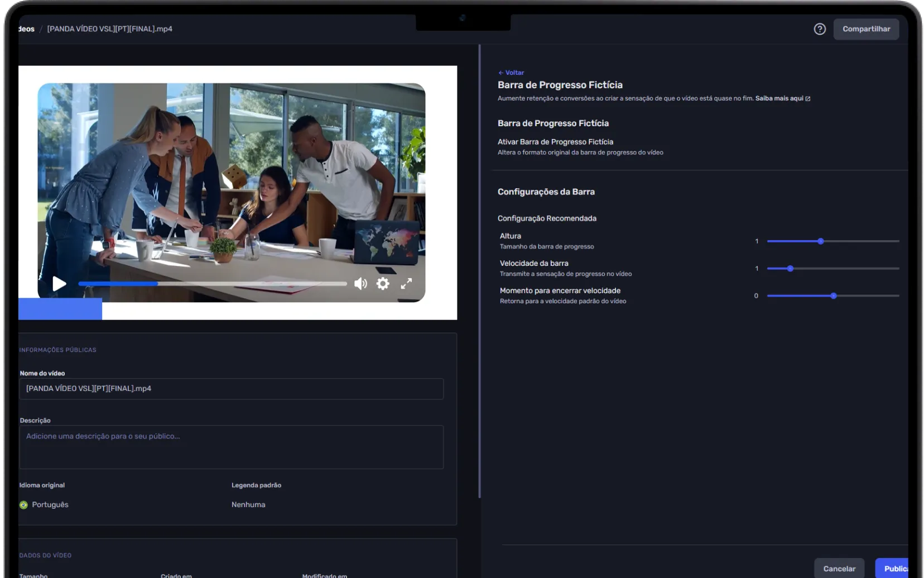Adjust the Altura slider

(833, 241)
